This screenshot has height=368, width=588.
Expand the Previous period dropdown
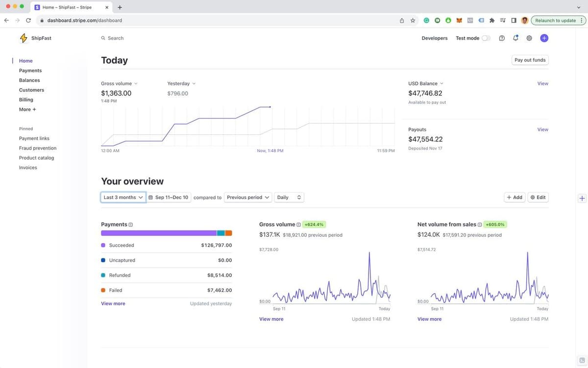(x=248, y=197)
